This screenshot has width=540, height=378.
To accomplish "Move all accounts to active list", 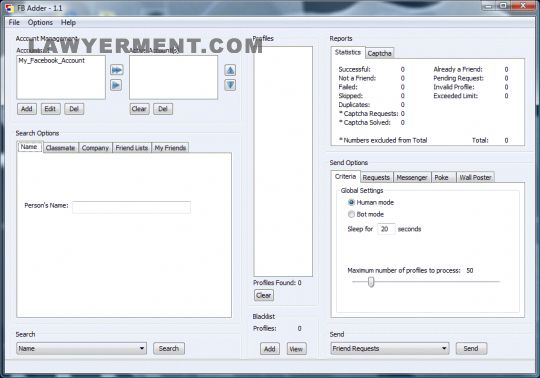I will click(117, 70).
